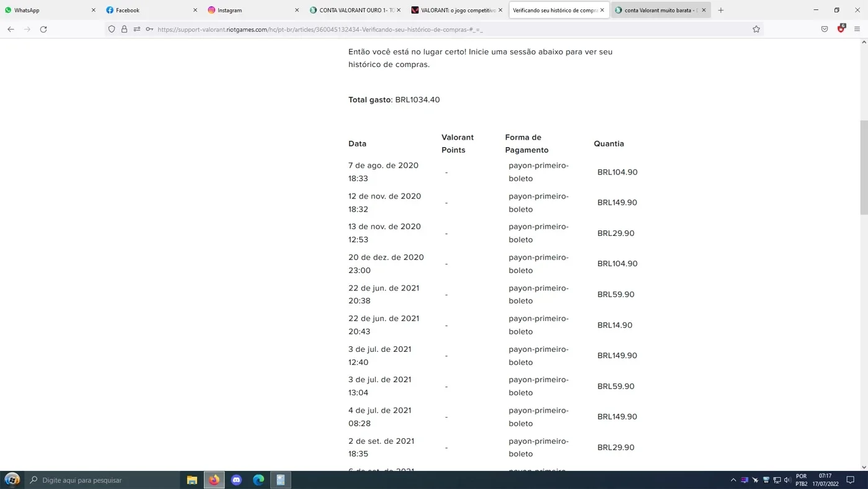Show site security padlock info
Screen dimensions: 868x489
124,29
